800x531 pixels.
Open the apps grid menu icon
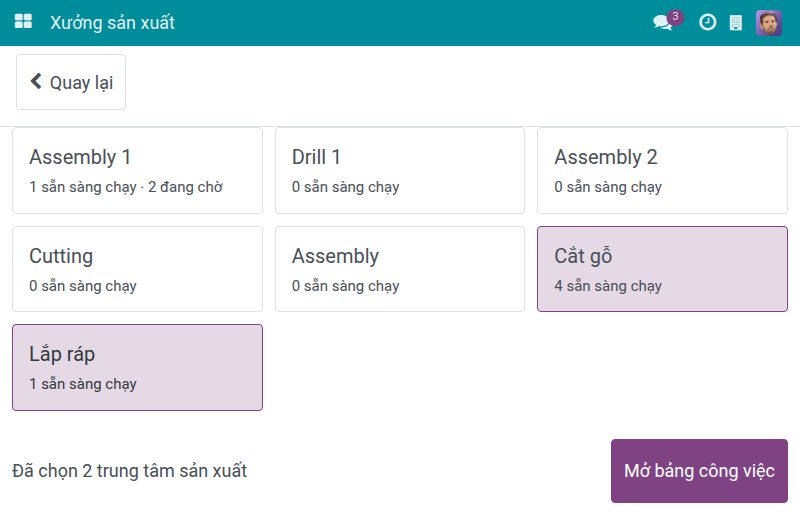tap(23, 21)
